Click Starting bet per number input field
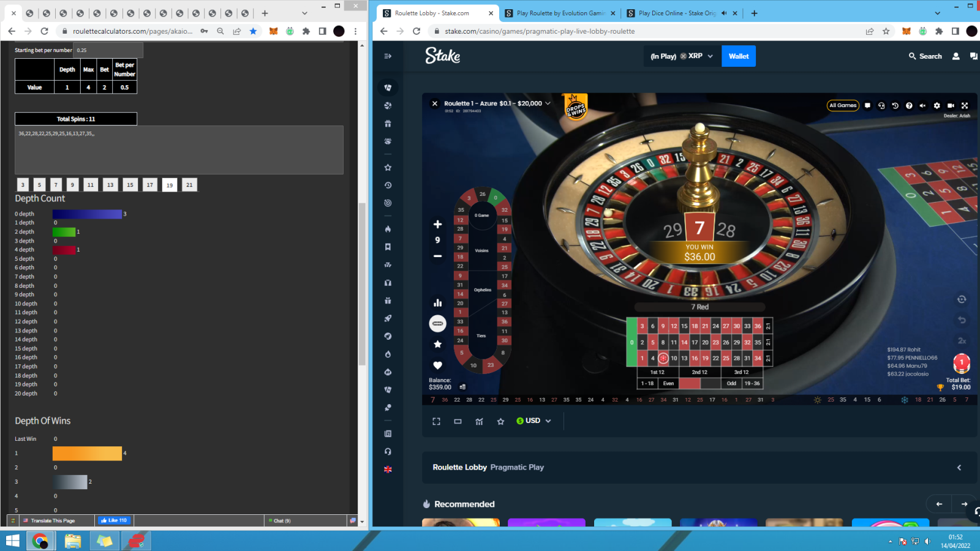Image resolution: width=980 pixels, height=551 pixels. pyautogui.click(x=108, y=50)
